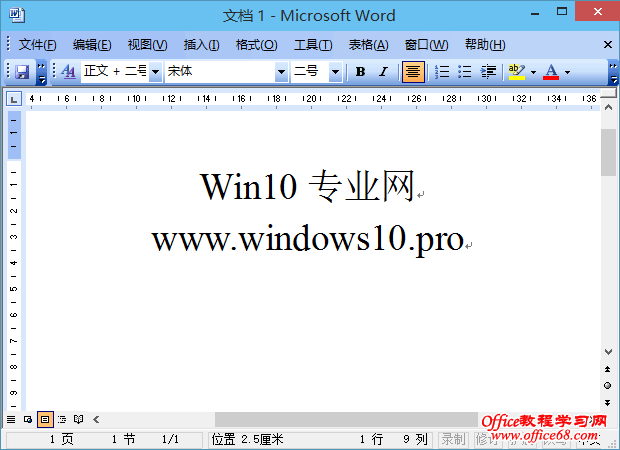This screenshot has height=450, width=620.
Task: Maximize the Microsoft Word window
Action: pyautogui.click(x=561, y=12)
